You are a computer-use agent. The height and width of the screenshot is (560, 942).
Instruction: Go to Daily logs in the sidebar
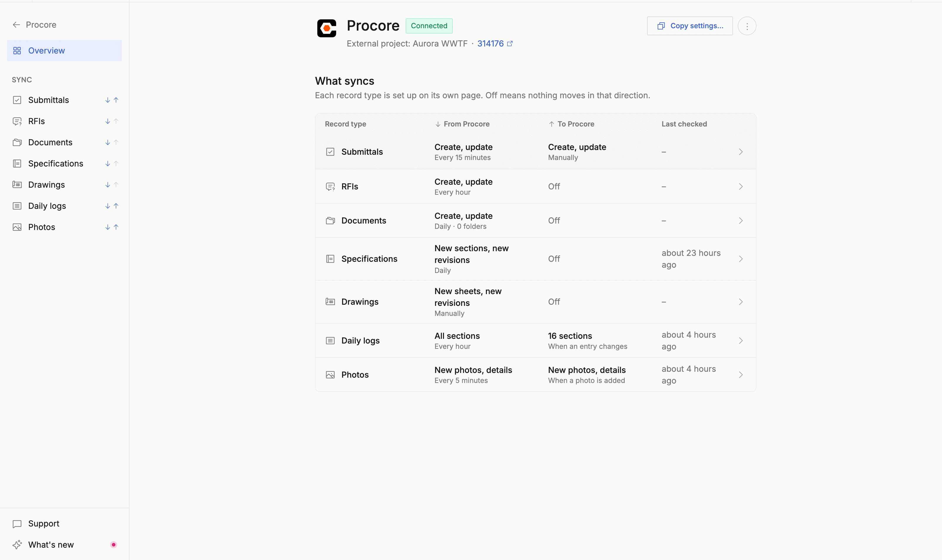tap(64, 206)
